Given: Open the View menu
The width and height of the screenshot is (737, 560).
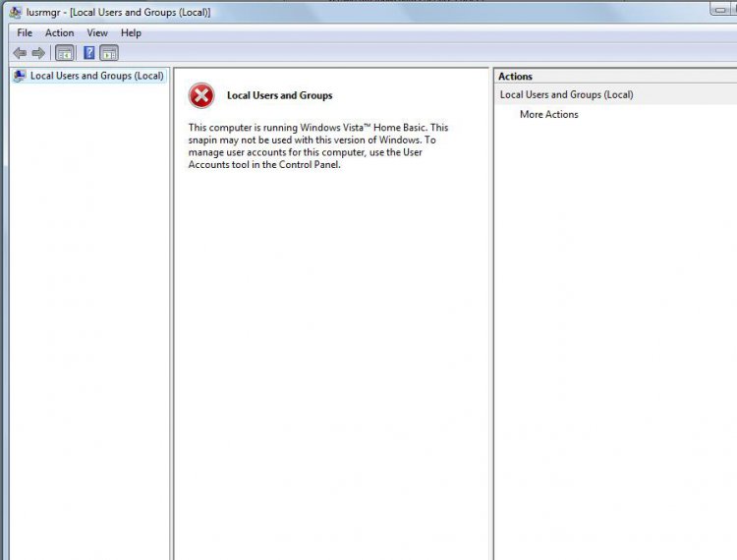Looking at the screenshot, I should (97, 32).
